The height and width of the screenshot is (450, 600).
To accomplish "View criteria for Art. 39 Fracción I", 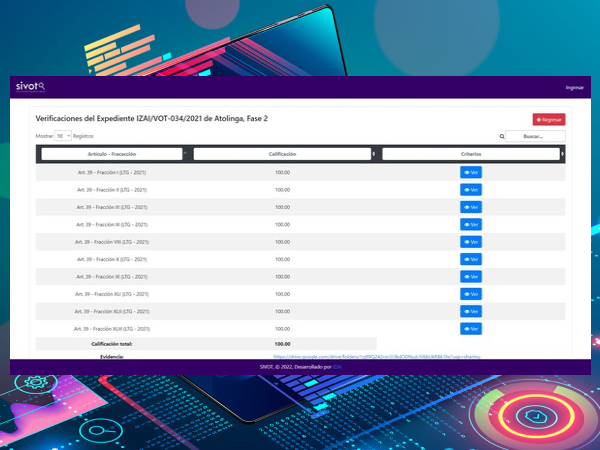I will pos(471,172).
